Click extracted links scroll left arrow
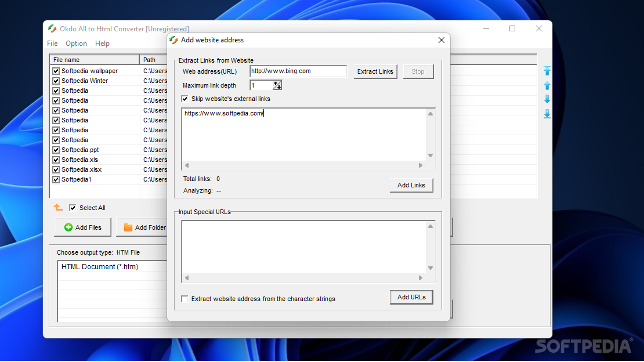This screenshot has height=362, width=644. 187,165
